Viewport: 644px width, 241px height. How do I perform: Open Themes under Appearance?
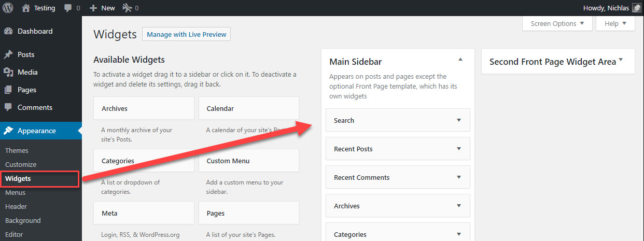(x=17, y=150)
